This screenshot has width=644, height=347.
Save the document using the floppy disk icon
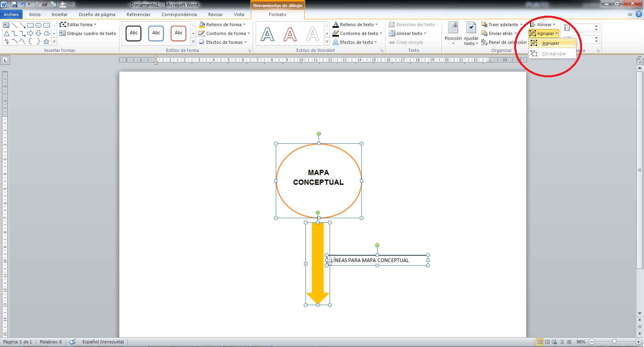coord(14,4)
